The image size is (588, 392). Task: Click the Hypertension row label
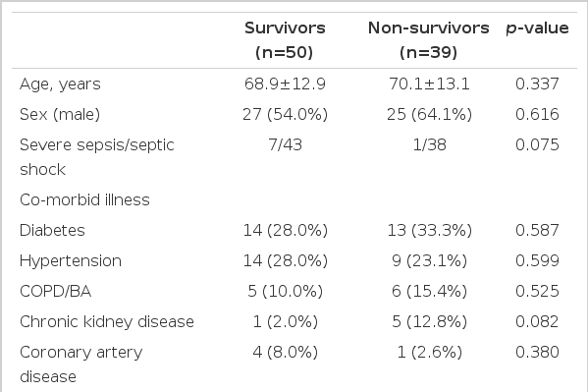(71, 261)
